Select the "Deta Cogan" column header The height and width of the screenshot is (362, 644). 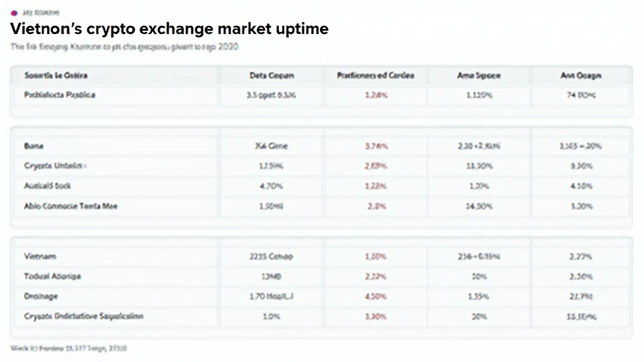[x=271, y=75]
